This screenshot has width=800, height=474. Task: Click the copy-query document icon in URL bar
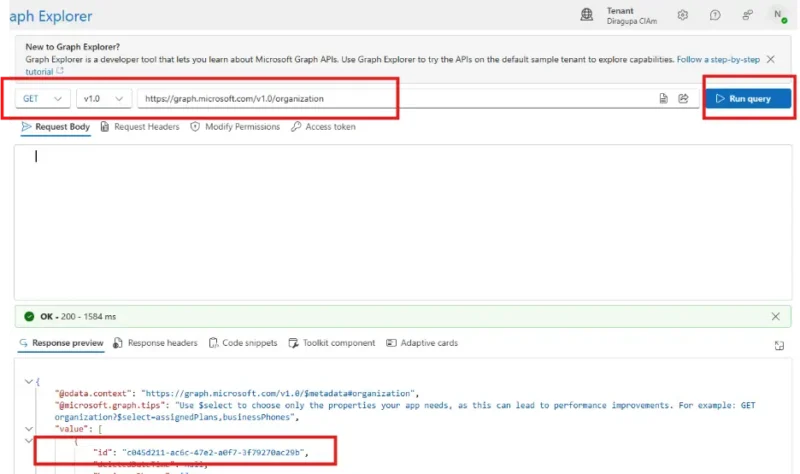[x=663, y=98]
